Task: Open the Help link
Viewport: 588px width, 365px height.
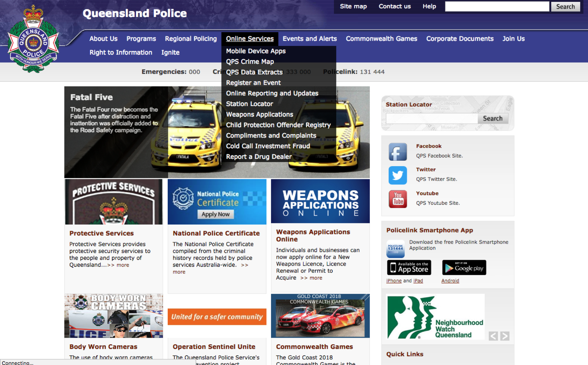Action: click(x=429, y=6)
